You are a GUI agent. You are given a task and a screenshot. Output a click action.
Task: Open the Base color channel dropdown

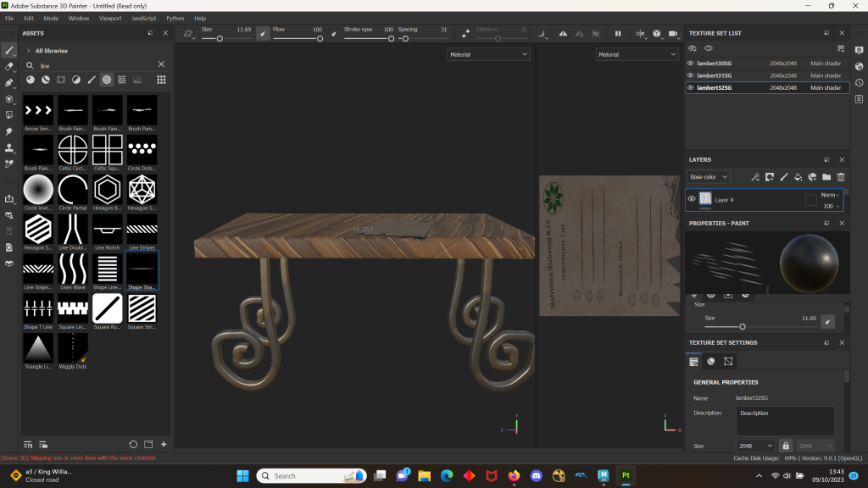[709, 177]
